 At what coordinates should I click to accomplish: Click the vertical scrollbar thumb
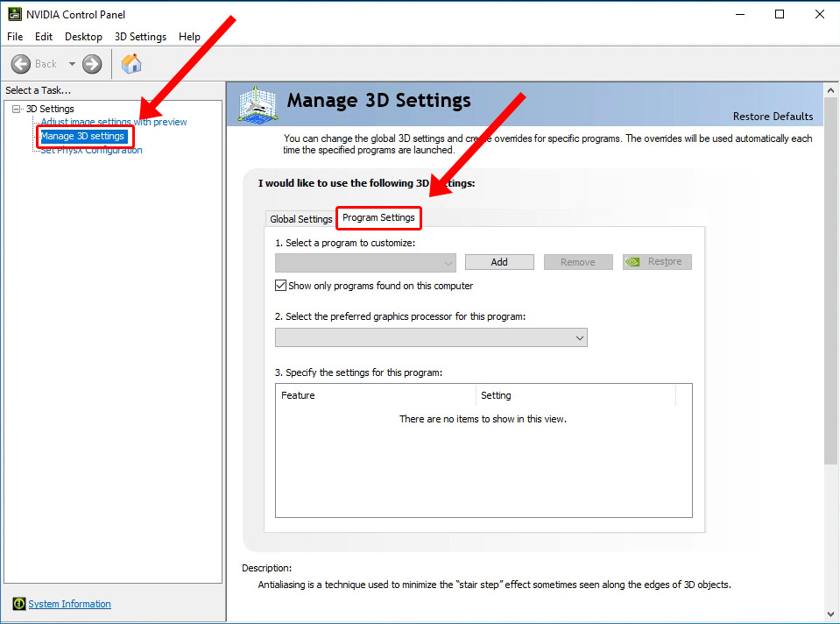831,281
